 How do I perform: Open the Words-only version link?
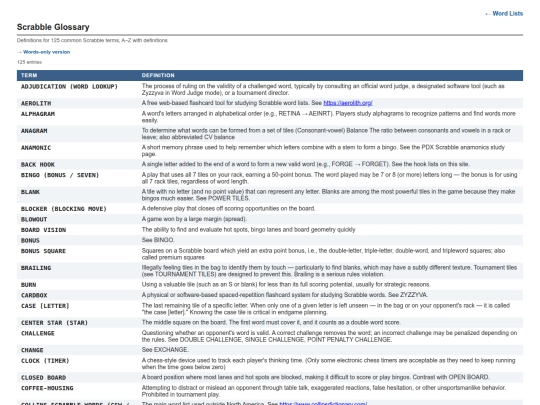click(44, 52)
